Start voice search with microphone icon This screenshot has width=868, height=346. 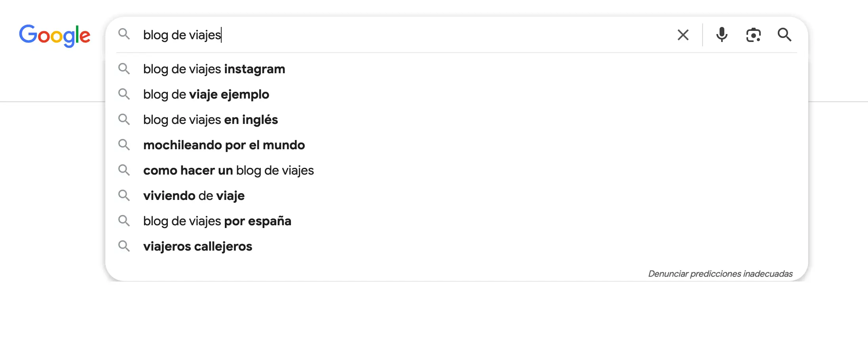[722, 35]
